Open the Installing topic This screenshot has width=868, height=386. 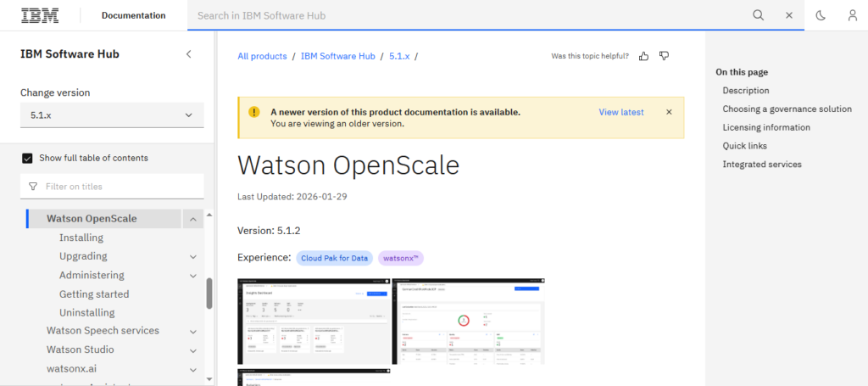click(x=81, y=238)
